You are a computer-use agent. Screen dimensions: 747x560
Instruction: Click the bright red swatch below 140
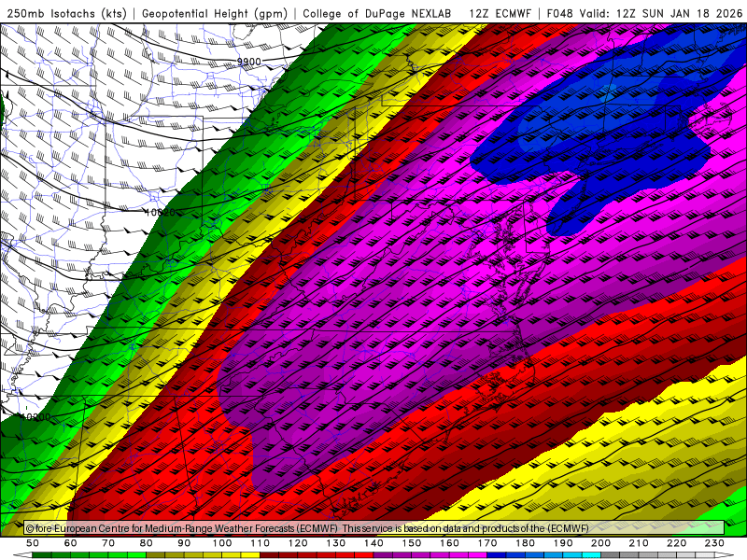tap(364, 555)
